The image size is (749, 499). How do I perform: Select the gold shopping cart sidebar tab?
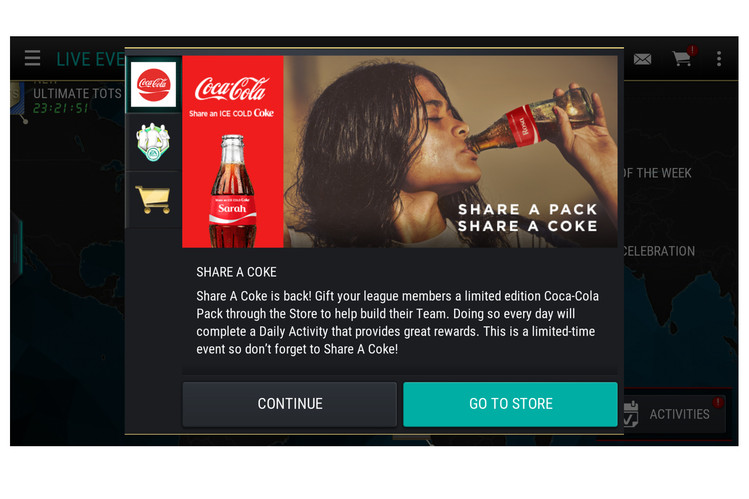[153, 200]
